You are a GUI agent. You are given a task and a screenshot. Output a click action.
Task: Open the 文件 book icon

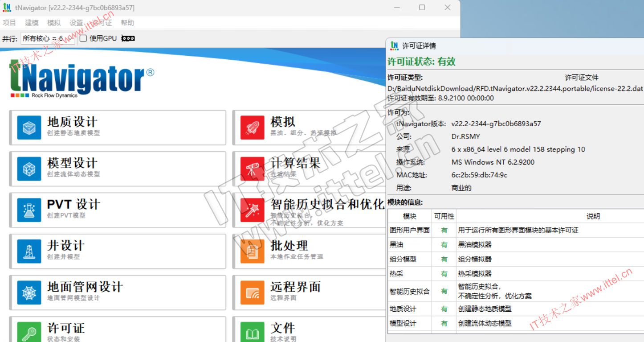coord(253,332)
